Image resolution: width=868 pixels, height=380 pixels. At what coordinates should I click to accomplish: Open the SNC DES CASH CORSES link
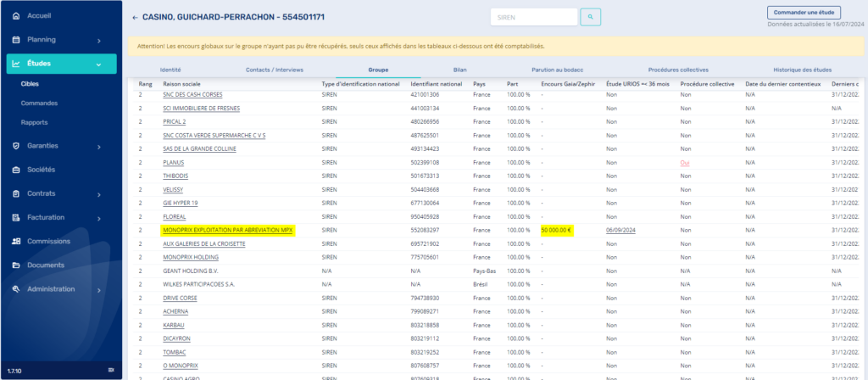[x=192, y=95]
